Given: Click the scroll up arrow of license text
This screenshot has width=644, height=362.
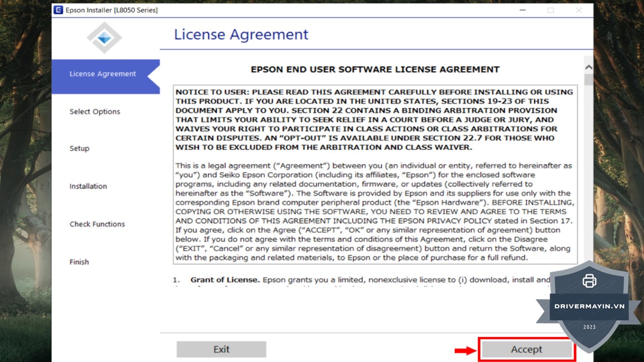Looking at the screenshot, I should [x=588, y=67].
